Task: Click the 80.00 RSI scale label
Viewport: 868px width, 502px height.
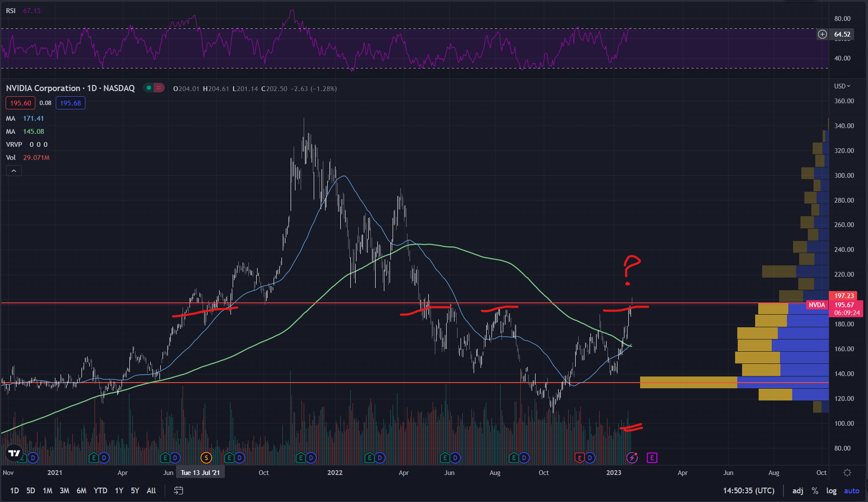Action: [842, 19]
